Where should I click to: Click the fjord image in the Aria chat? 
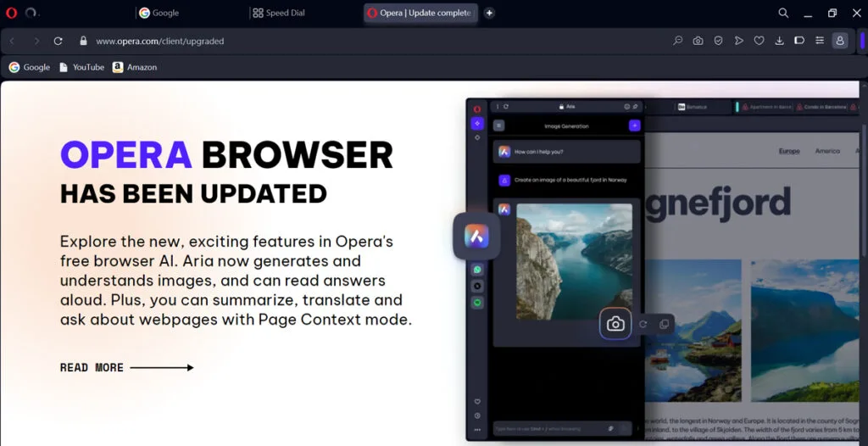(x=574, y=261)
